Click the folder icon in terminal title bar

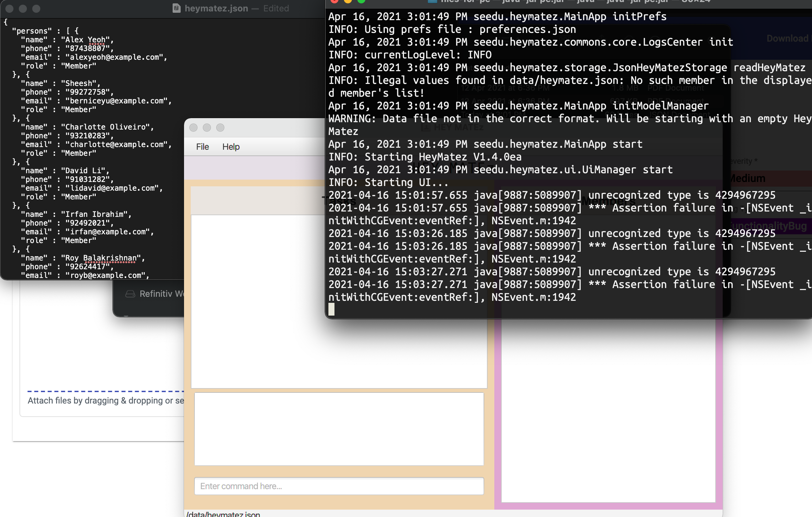(432, 1)
